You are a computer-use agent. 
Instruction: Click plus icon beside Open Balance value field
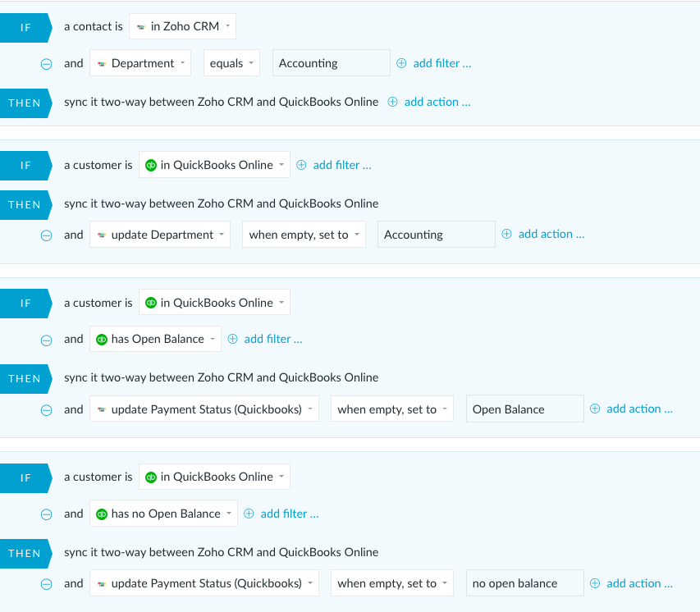595,409
